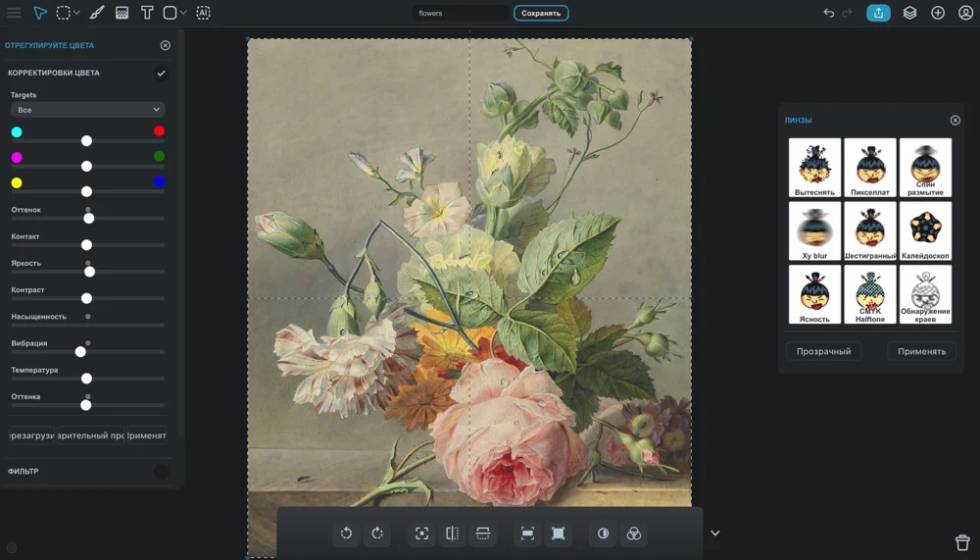Choose the CMYK Halftone lens thumbnail

pos(870,294)
